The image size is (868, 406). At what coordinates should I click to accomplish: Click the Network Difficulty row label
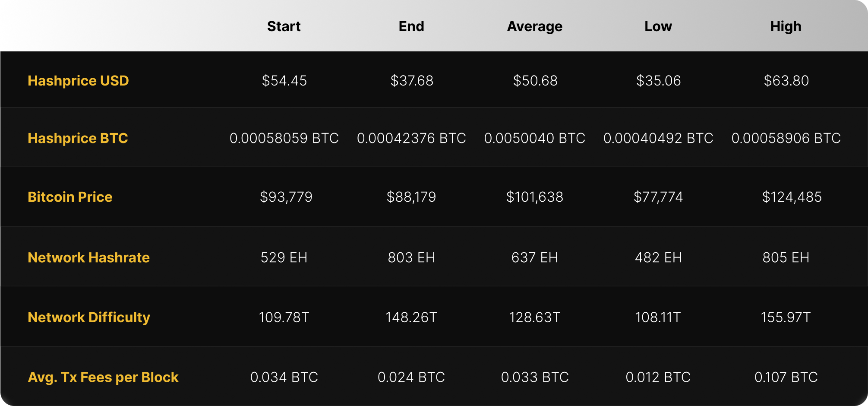[89, 317]
